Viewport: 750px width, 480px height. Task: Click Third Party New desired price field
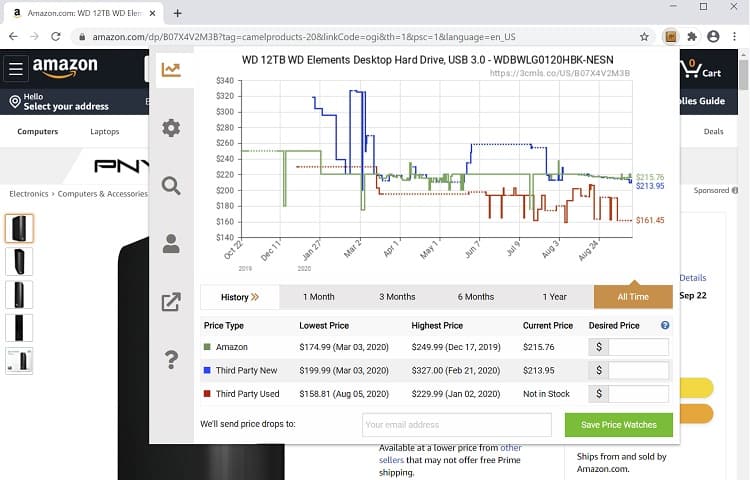638,371
